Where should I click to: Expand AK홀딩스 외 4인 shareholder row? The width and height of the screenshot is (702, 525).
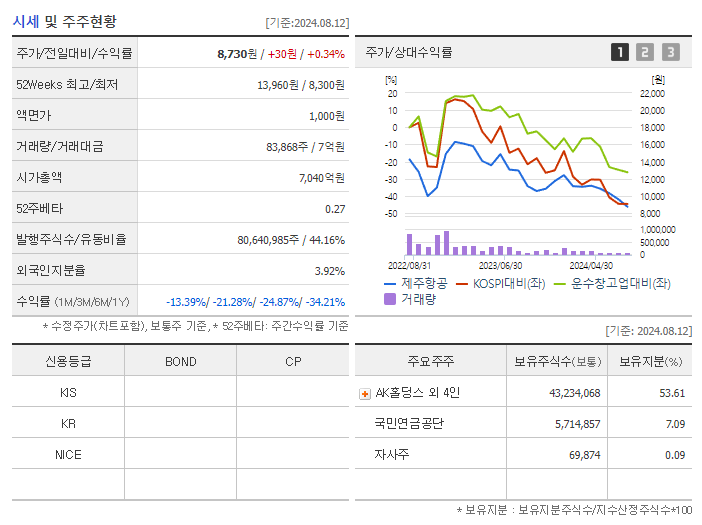tap(365, 394)
